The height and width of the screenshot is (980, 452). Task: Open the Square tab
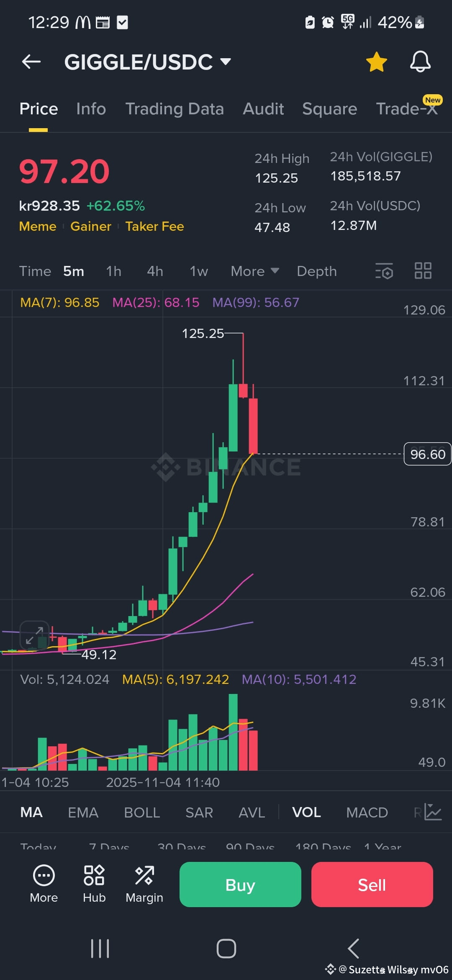tap(330, 109)
